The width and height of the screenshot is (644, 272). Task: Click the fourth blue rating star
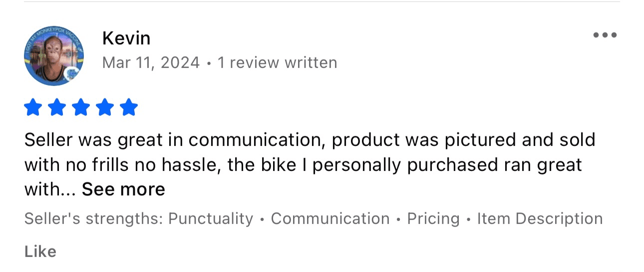click(105, 107)
